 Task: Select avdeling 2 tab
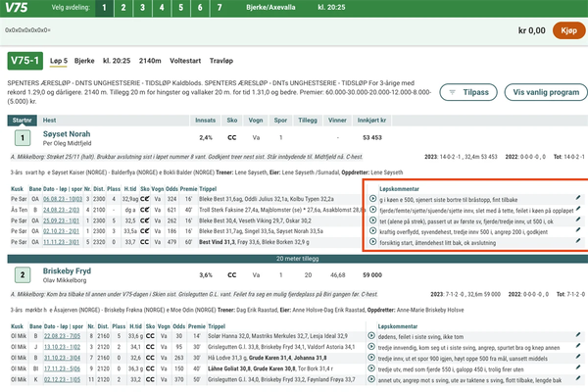[123, 8]
